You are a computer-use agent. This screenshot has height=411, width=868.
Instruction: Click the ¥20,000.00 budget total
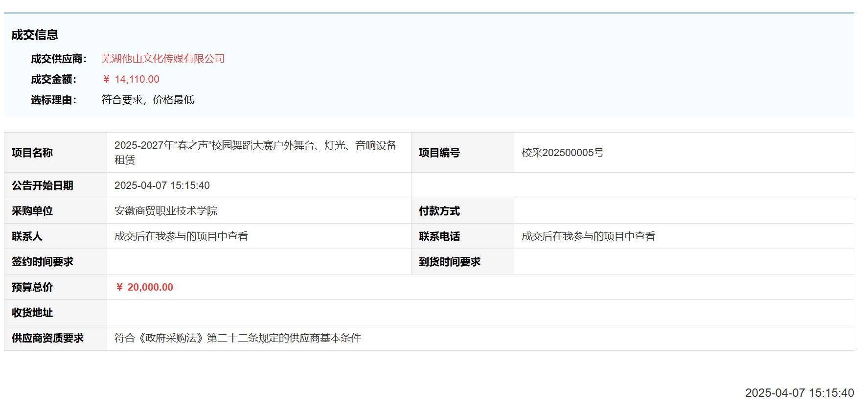tap(144, 287)
